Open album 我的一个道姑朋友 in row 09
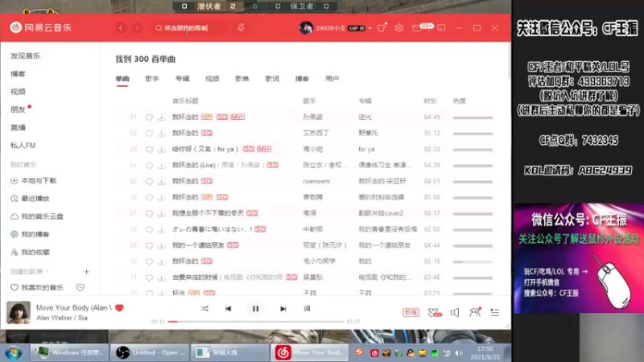The image size is (644, 362). point(385,245)
